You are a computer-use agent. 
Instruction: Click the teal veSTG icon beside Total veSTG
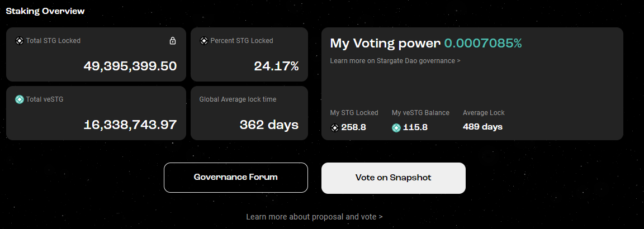pyautogui.click(x=20, y=99)
